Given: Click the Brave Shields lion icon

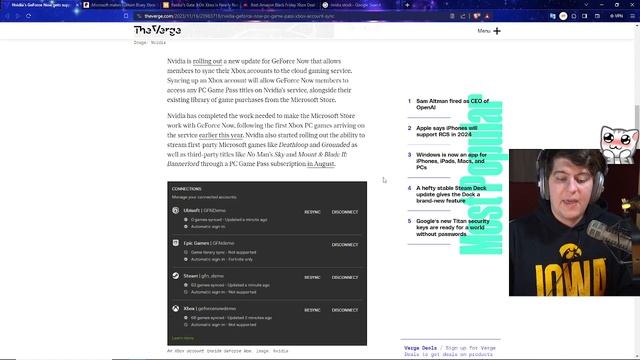Looking at the screenshot, I should pos(476,16).
